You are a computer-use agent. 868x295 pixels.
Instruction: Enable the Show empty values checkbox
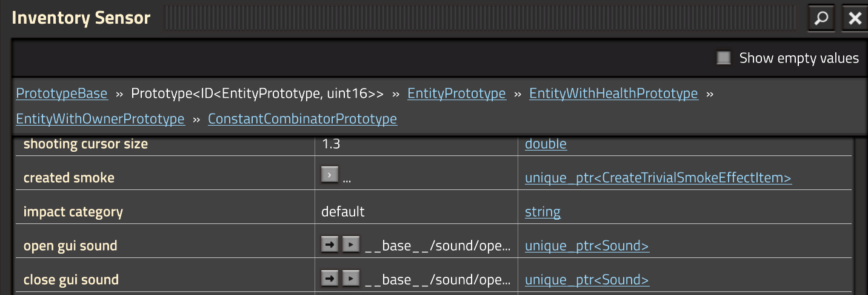click(x=724, y=58)
